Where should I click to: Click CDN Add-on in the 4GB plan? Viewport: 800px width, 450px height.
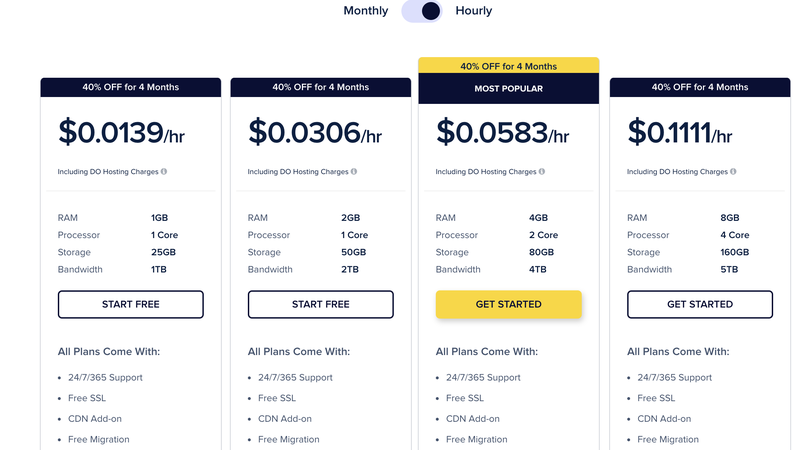[x=472, y=419]
